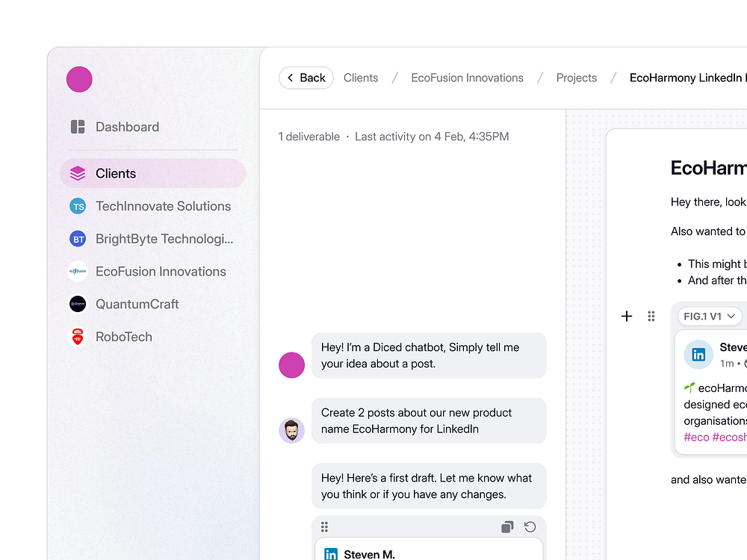Click the EcoHarm document title

click(708, 167)
